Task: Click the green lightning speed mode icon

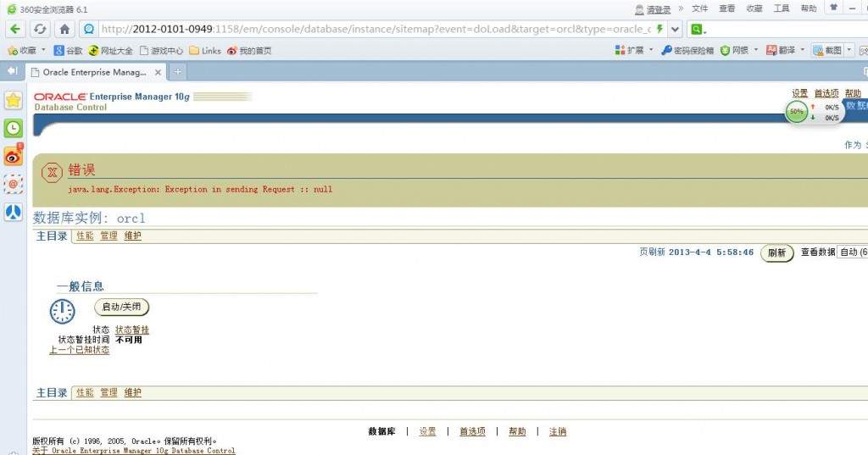Action: click(659, 29)
